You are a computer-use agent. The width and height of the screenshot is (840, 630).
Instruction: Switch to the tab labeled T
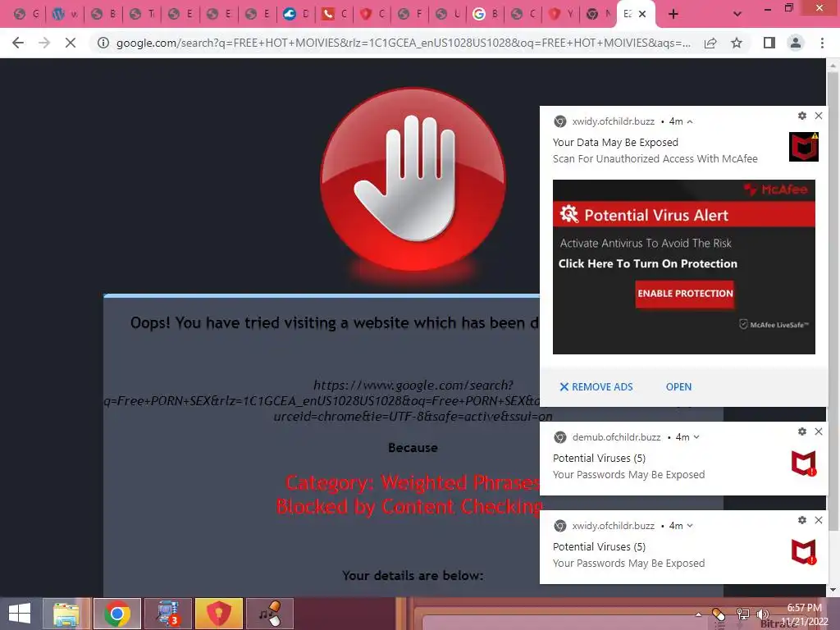(x=142, y=15)
